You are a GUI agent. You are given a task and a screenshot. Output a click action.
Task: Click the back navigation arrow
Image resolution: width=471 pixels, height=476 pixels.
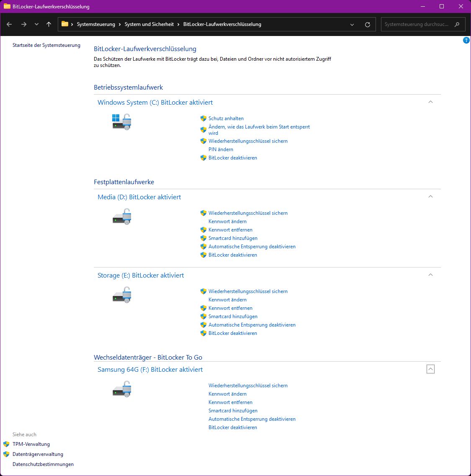pos(9,24)
